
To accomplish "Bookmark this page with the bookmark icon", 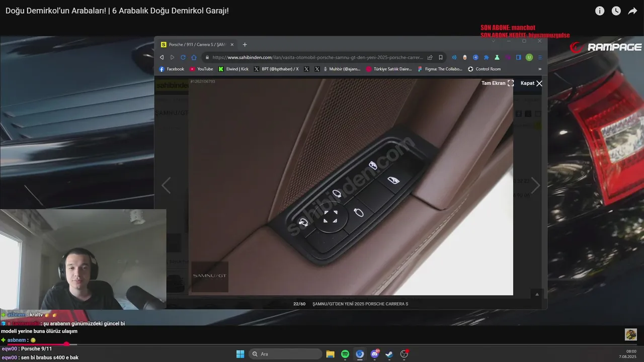I will 441,57.
